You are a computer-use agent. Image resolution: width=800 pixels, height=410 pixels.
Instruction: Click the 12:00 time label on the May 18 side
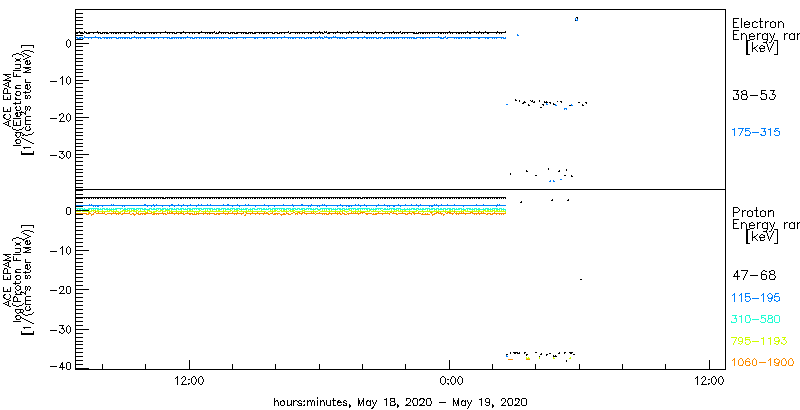point(189,380)
